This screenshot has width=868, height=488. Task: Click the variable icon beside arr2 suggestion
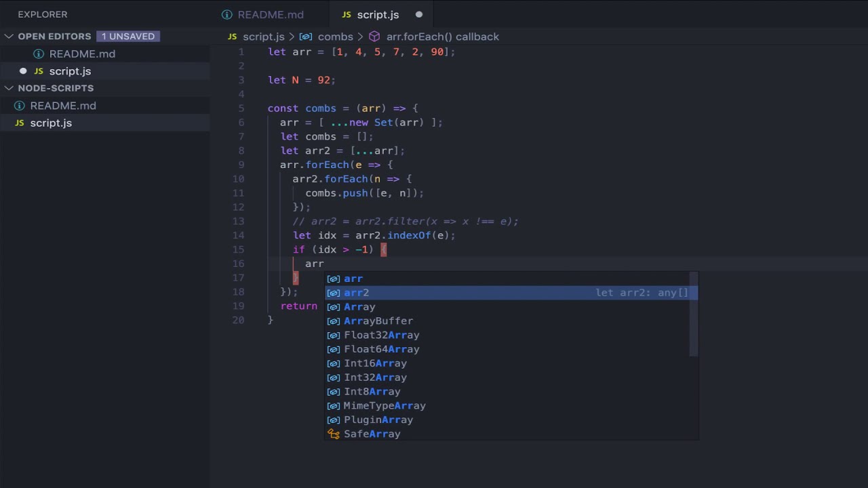point(333,293)
